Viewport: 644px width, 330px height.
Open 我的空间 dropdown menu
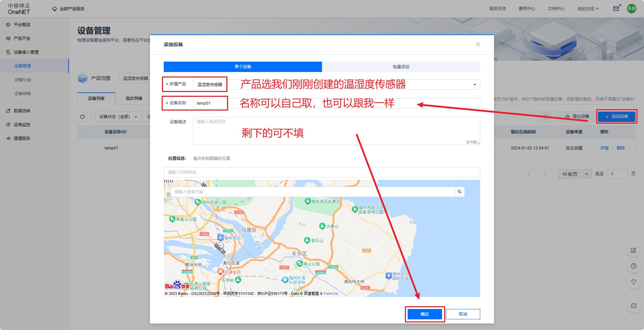pyautogui.click(x=588, y=9)
